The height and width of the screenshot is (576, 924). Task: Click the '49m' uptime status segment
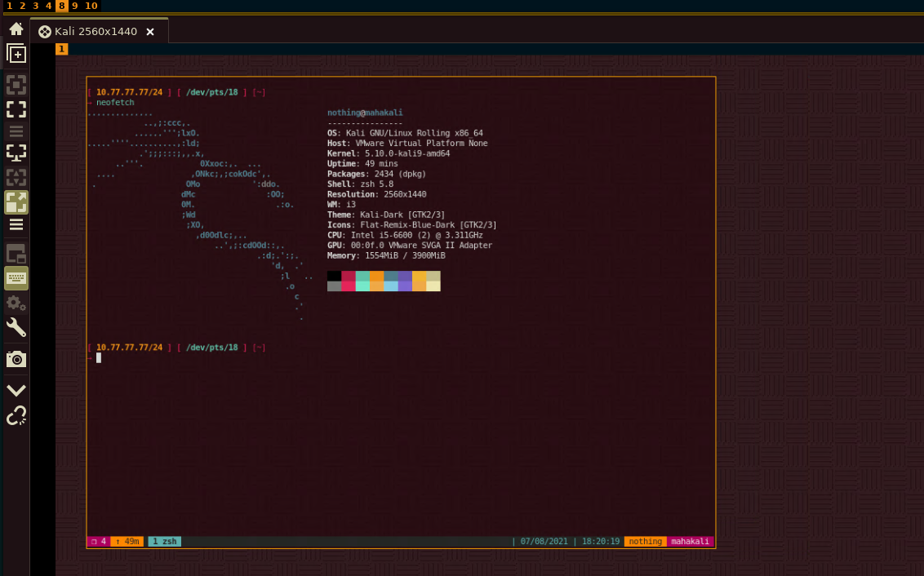pyautogui.click(x=127, y=541)
